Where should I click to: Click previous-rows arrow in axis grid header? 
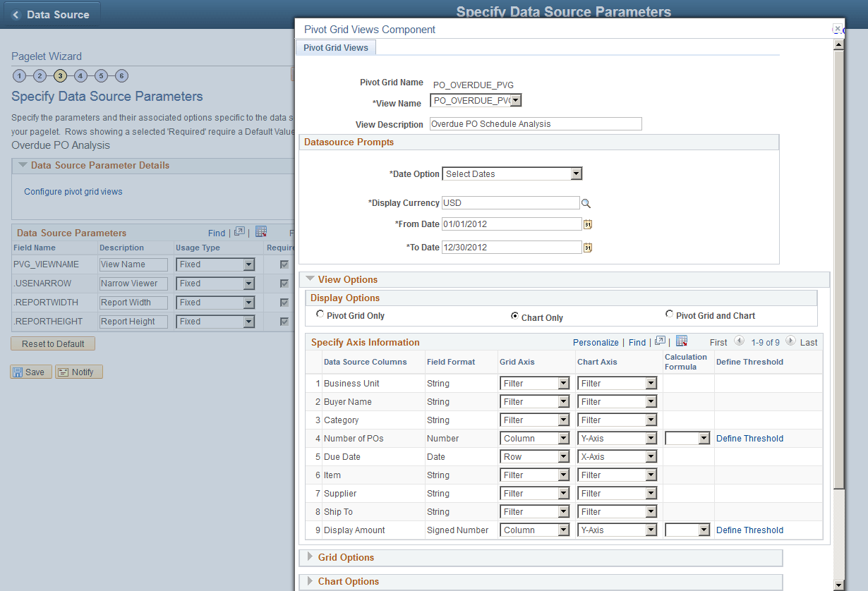[x=739, y=341]
